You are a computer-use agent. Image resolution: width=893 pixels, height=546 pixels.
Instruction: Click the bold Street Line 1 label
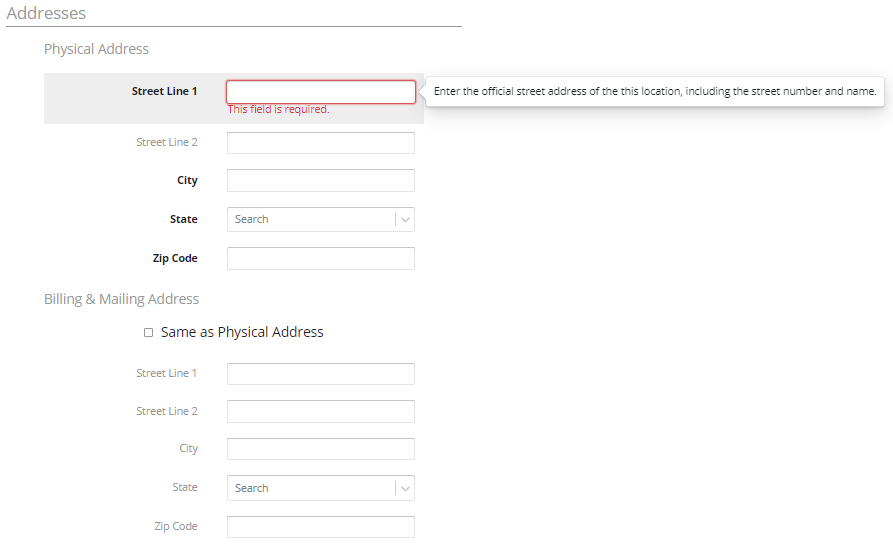[164, 91]
